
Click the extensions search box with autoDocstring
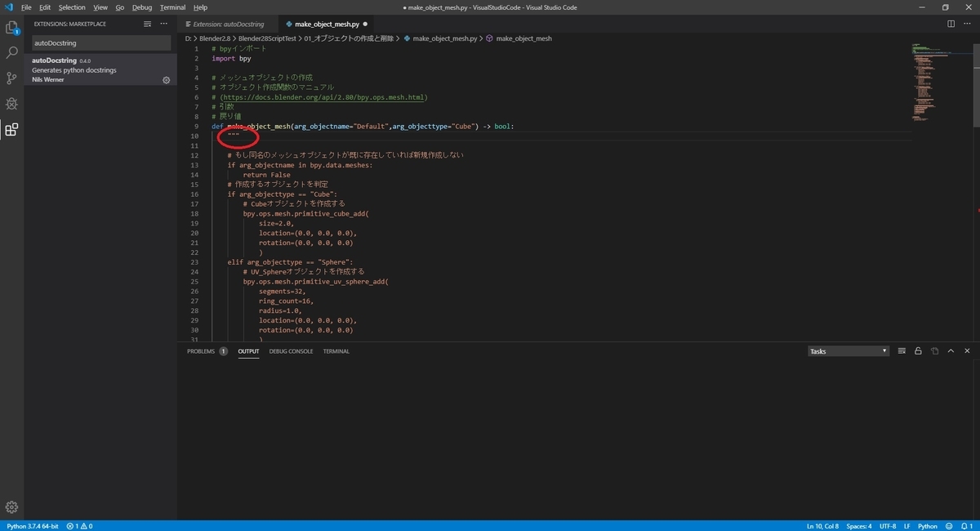[x=101, y=42]
